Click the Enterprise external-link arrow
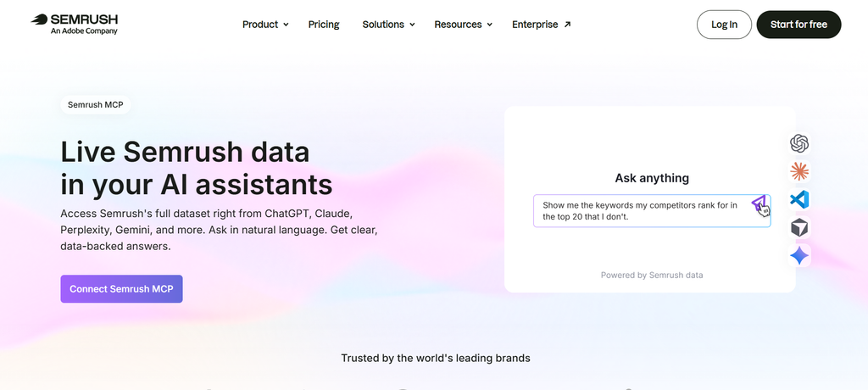This screenshot has height=390, width=868. (x=567, y=25)
